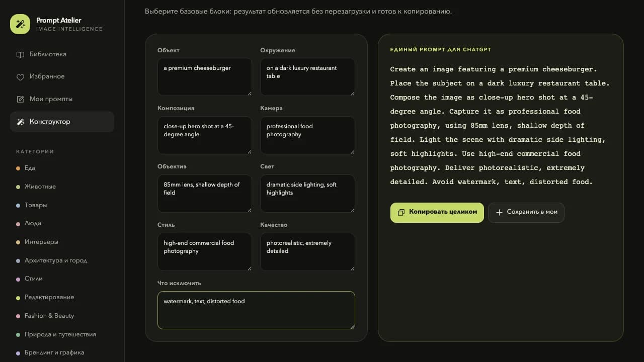Focus the Камера text field
Viewport: 644px width, 362px height.
tap(307, 135)
